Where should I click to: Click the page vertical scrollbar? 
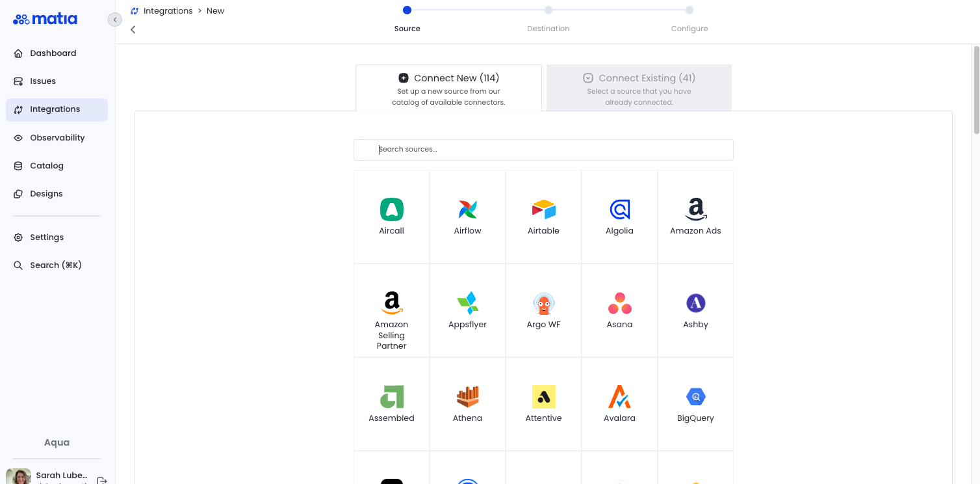click(976, 90)
